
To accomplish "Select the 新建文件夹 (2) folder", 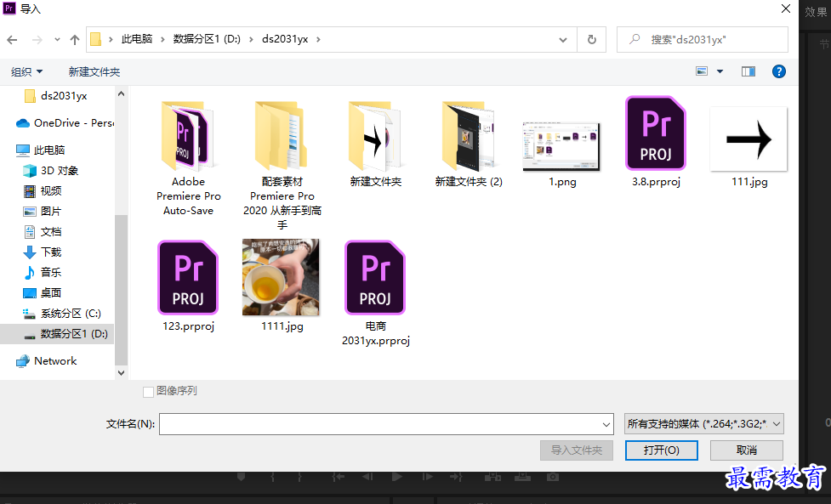I will pos(469,144).
